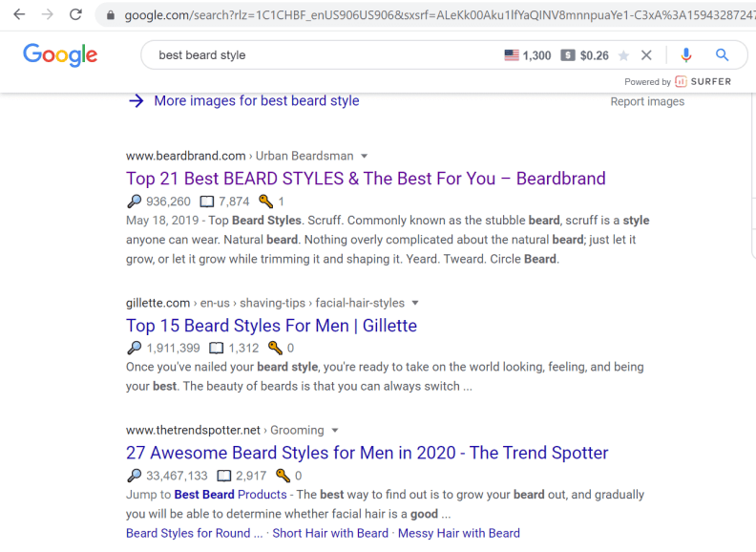Open 'Top 15 Beard Styles For Men | Gillette'

coord(271,326)
